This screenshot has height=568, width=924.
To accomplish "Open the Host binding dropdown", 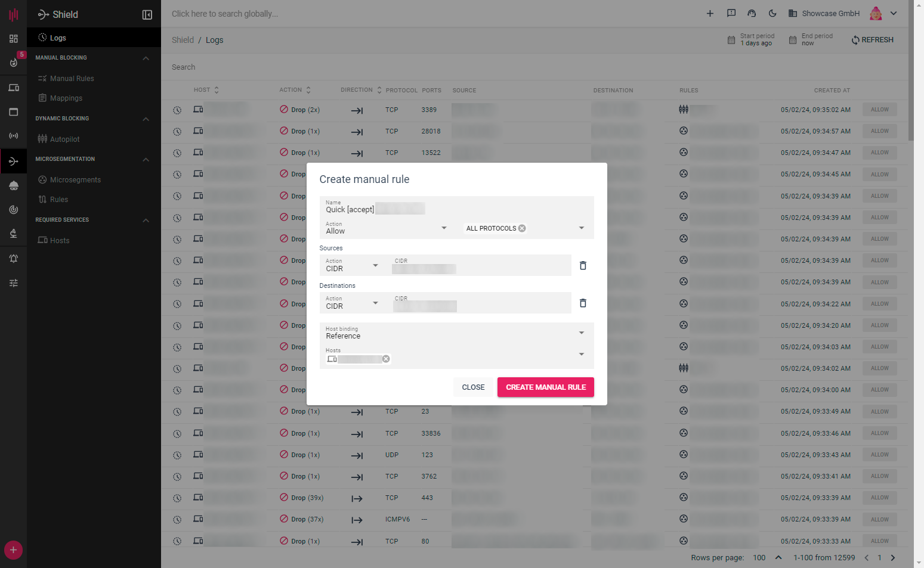I will 456,333.
